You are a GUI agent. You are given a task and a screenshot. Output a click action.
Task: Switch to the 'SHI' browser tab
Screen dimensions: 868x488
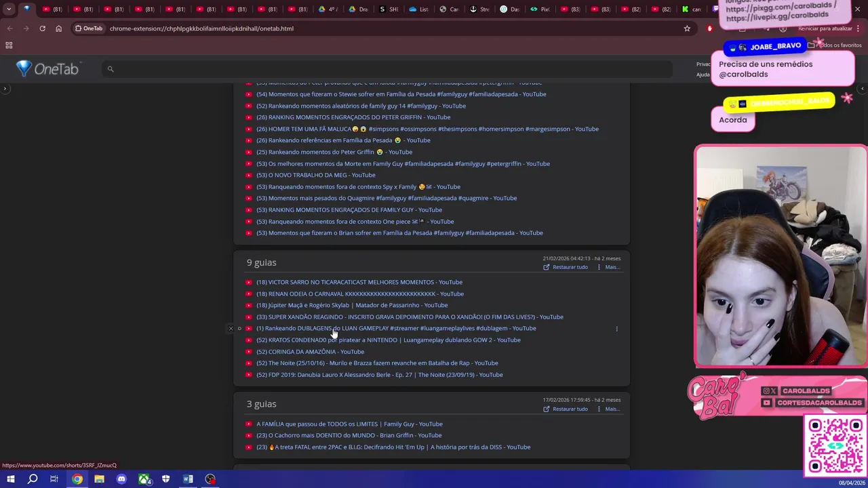tap(389, 9)
